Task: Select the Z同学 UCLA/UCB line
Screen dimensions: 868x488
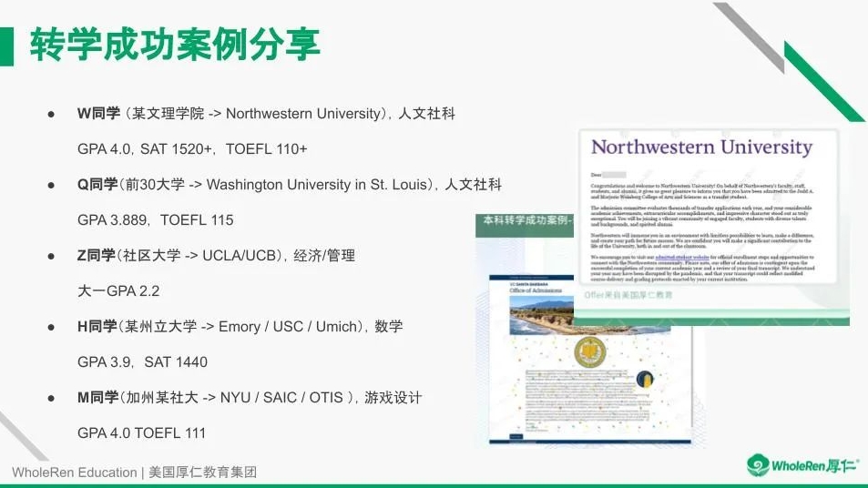Action: [216, 256]
